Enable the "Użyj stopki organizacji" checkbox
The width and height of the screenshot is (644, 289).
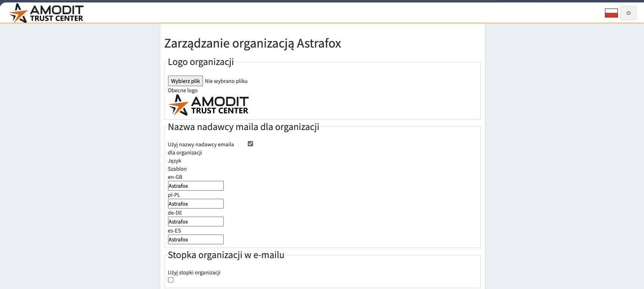[171, 280]
